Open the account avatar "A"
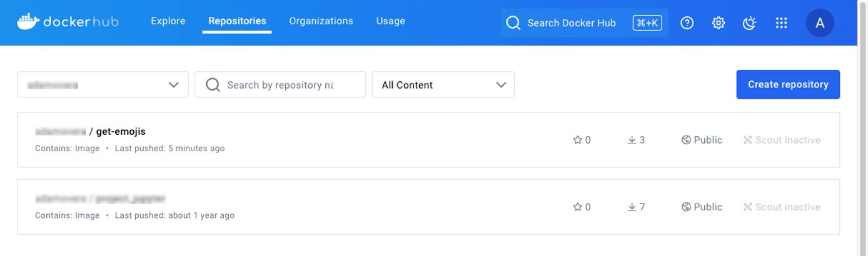868x256 pixels. click(x=820, y=23)
